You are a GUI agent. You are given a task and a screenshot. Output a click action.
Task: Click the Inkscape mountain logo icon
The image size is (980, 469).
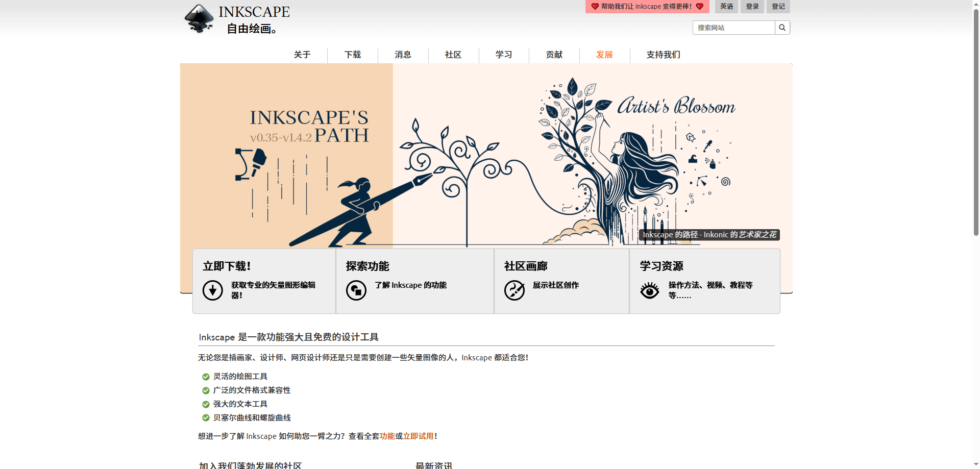tap(199, 19)
